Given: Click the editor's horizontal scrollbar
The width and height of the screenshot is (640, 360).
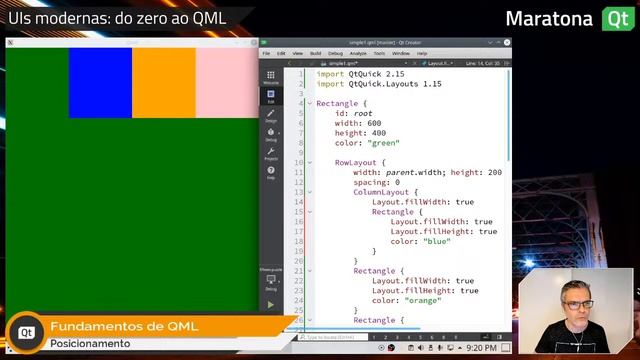Looking at the screenshot, I should coord(353,328).
